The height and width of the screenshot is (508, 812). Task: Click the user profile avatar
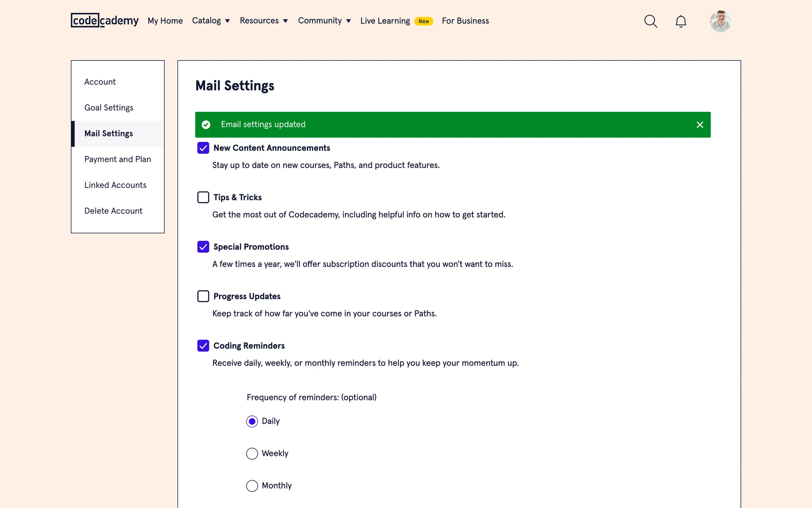click(x=720, y=21)
